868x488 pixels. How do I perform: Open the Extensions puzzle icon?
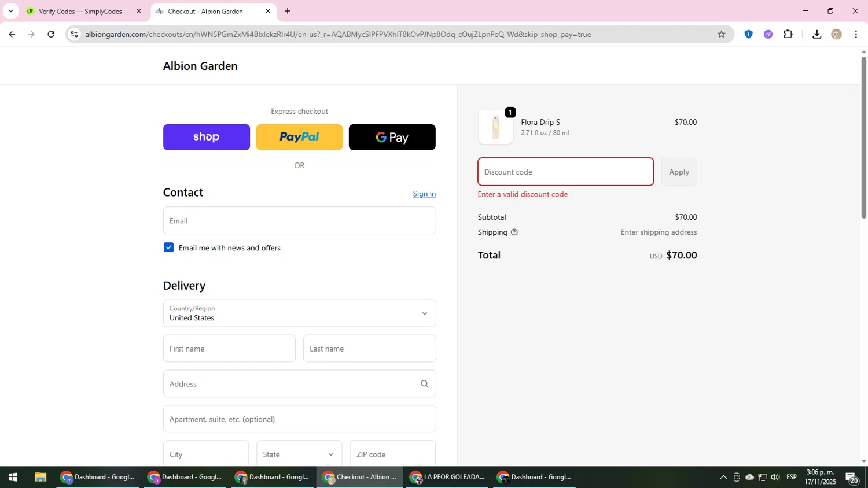click(x=788, y=34)
